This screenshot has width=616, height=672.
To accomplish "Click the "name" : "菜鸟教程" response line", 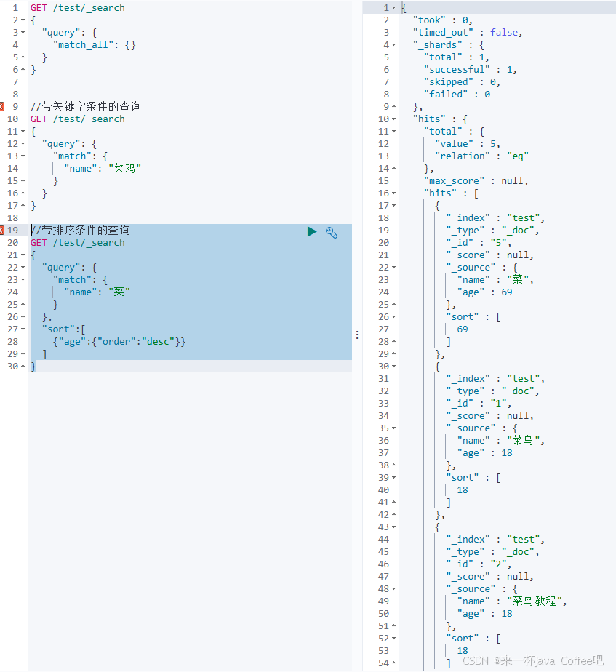I will pos(512,601).
